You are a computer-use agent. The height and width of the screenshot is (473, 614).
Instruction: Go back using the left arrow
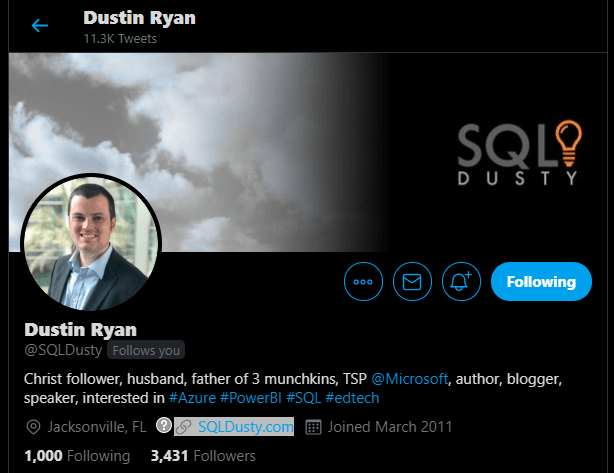[40, 26]
